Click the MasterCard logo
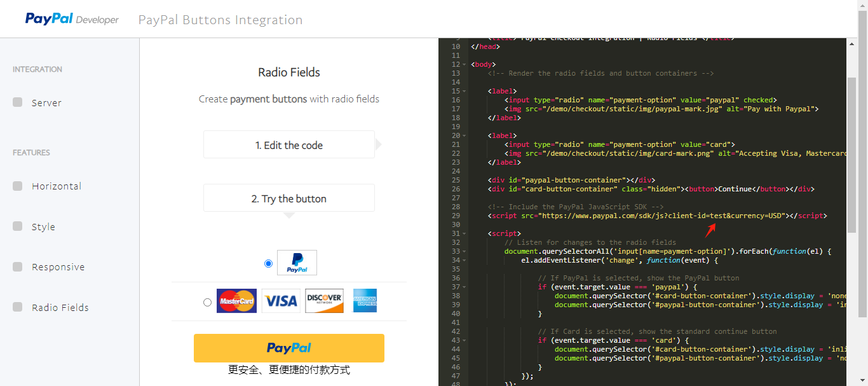The width and height of the screenshot is (868, 386). [236, 301]
